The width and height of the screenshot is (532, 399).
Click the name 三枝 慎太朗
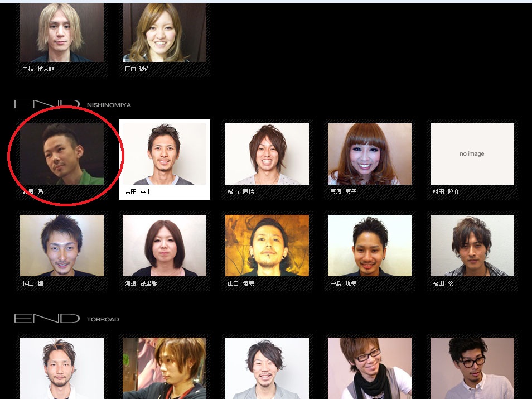[x=38, y=69]
